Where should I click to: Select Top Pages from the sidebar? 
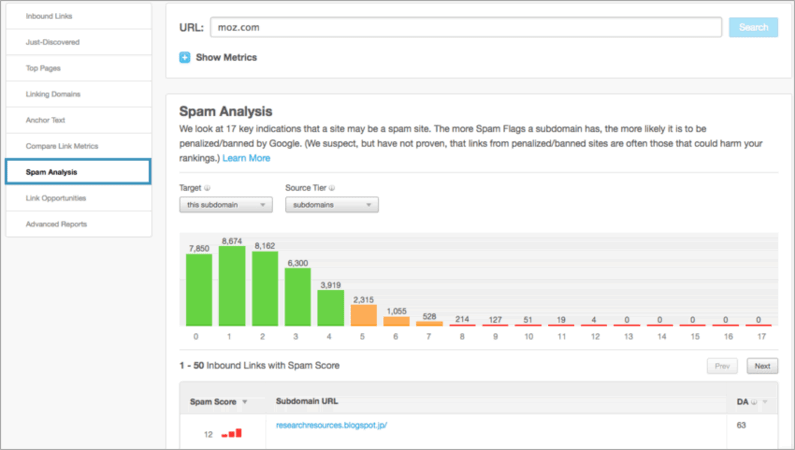(44, 68)
